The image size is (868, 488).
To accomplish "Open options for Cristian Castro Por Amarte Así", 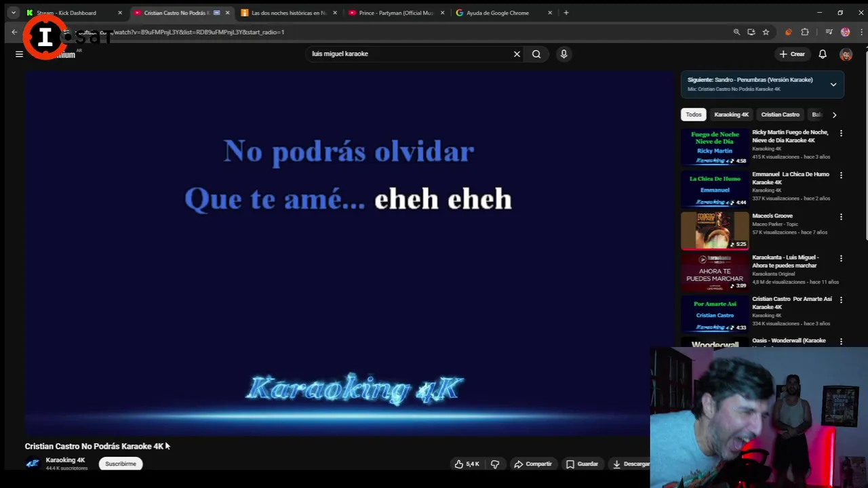I will [x=841, y=300].
